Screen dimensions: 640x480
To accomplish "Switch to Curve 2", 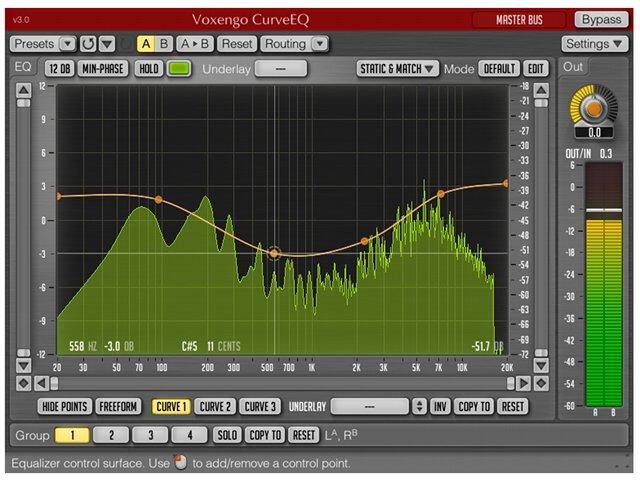I will pos(215,407).
